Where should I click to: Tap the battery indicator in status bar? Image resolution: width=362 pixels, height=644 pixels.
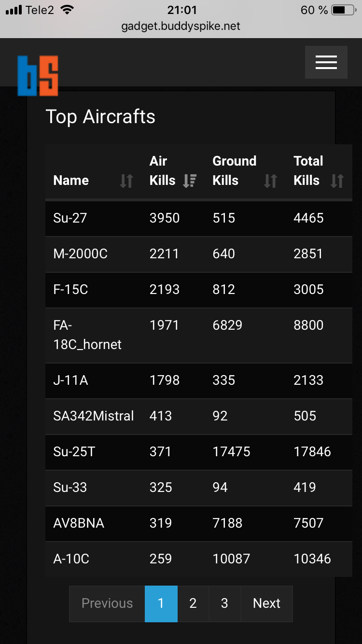[x=345, y=10]
